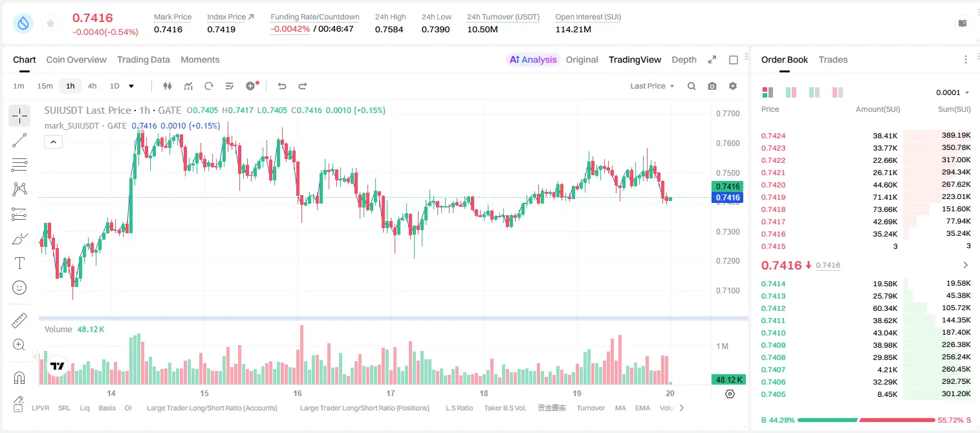Open the indicators chart-line icon
980x433 pixels.
pos(188,86)
